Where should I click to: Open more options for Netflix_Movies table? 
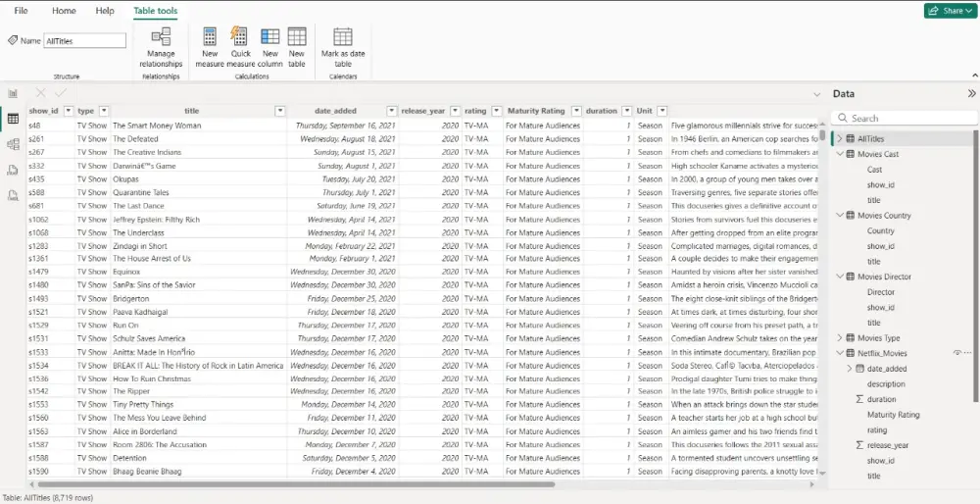tap(968, 353)
